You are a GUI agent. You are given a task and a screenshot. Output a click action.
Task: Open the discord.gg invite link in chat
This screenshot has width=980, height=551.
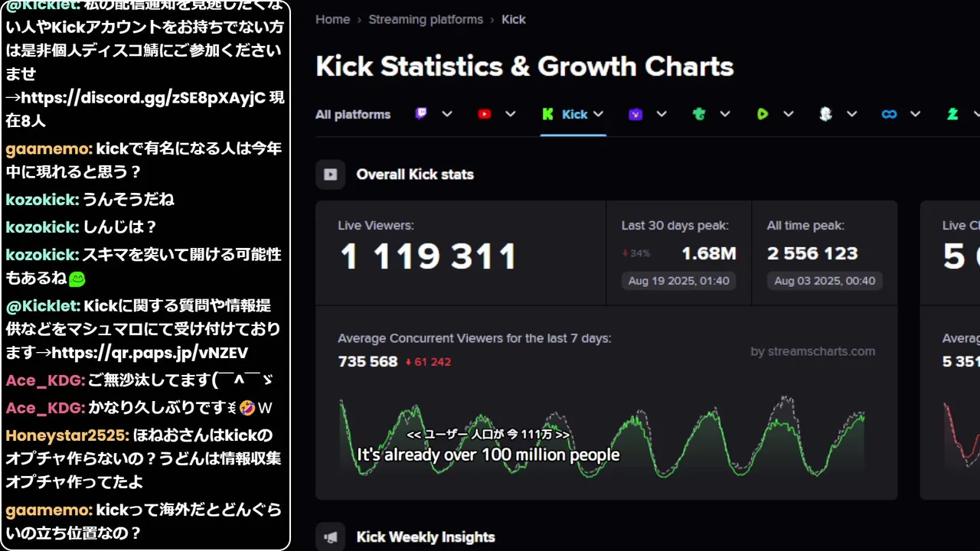(x=143, y=97)
